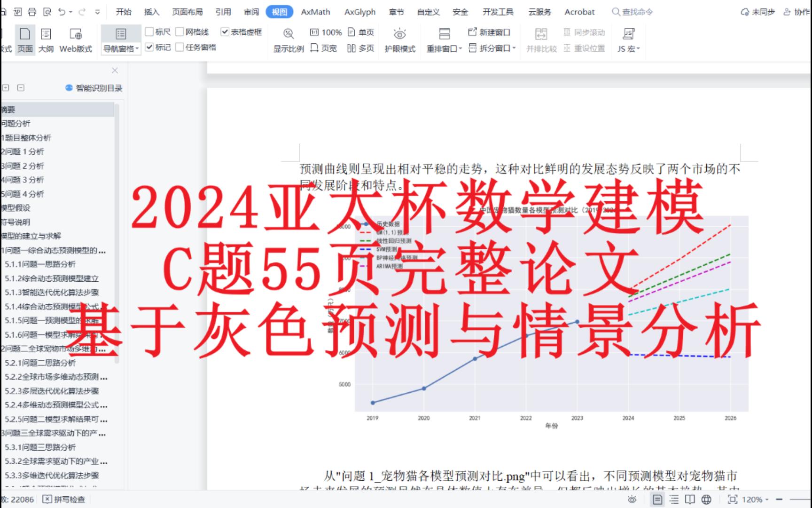
Task: Open the AxMath ribbon tab
Action: [315, 12]
